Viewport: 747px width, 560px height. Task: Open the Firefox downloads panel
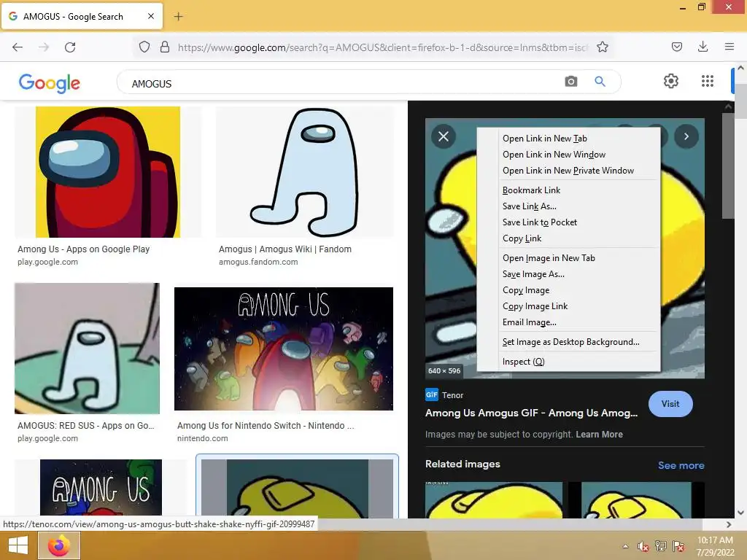[x=703, y=47]
